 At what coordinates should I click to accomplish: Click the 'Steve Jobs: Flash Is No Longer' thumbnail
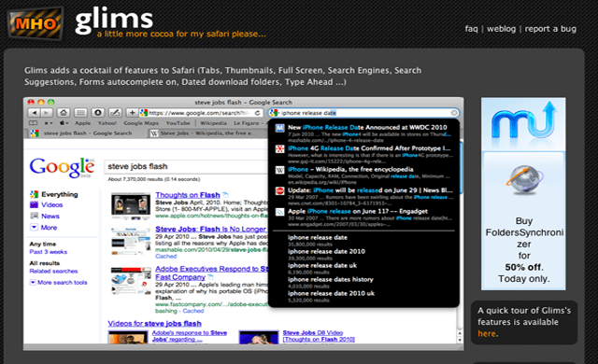coord(131,241)
